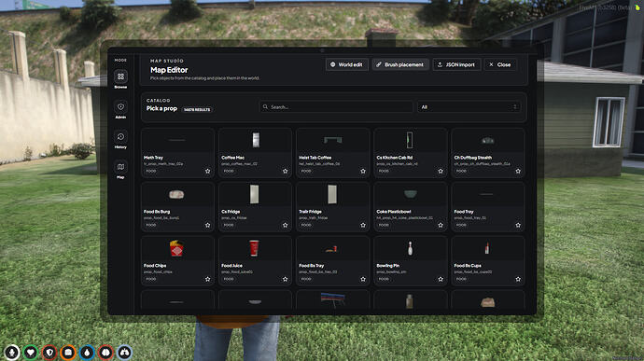Click the Map Editor title
644x361 pixels.
point(169,70)
